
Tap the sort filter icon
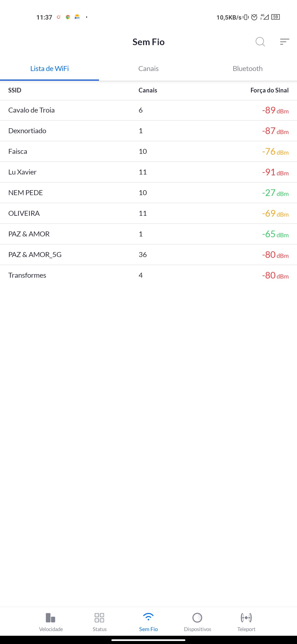pos(284,42)
